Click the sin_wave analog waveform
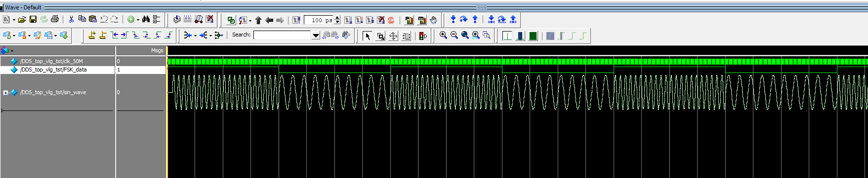Image resolution: width=868 pixels, height=178 pixels. (x=518, y=92)
